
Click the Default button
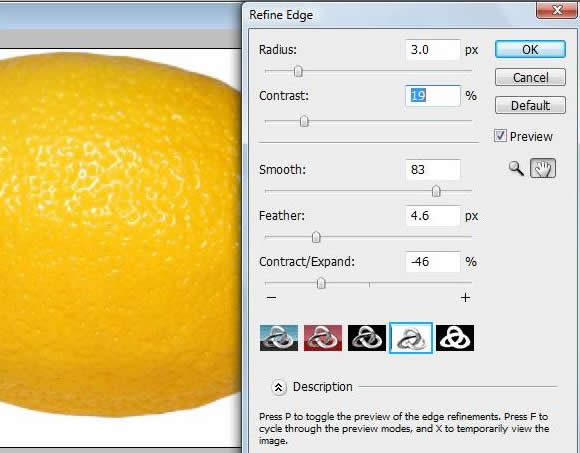pyautogui.click(x=530, y=105)
